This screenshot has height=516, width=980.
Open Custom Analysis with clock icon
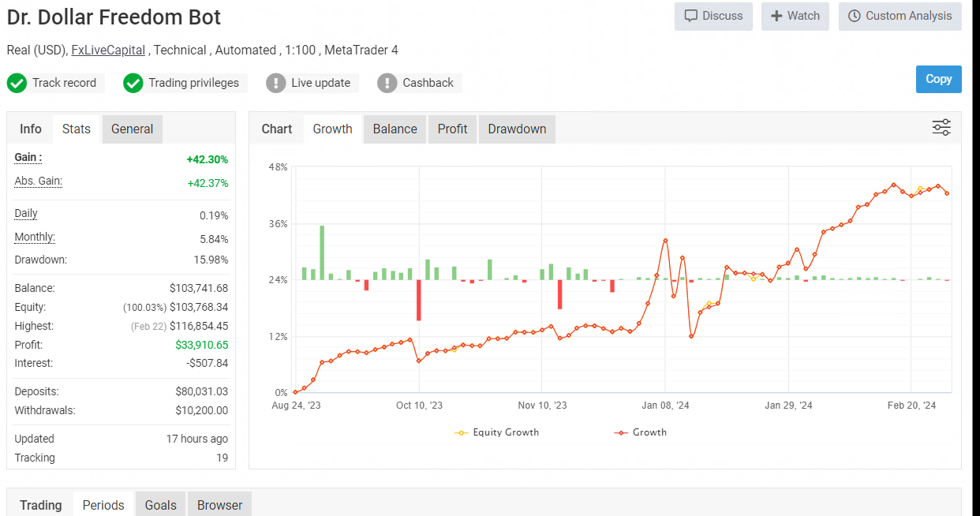[900, 16]
